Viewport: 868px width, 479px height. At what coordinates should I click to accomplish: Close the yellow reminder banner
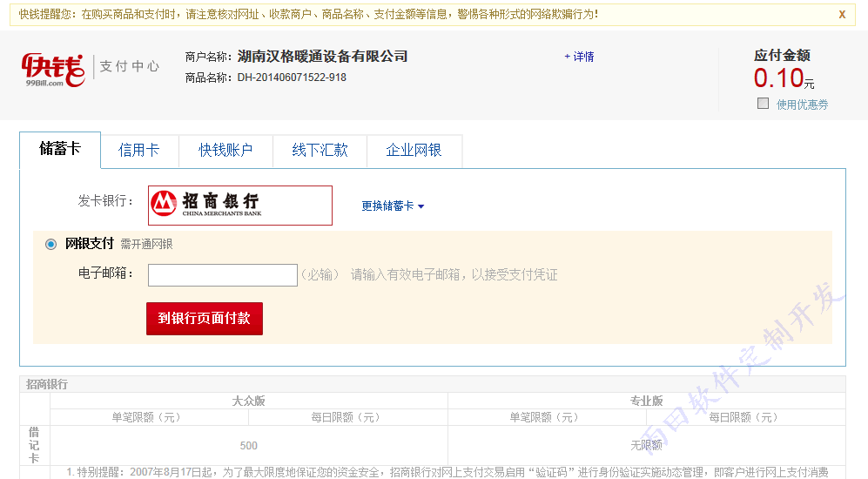[x=842, y=15]
